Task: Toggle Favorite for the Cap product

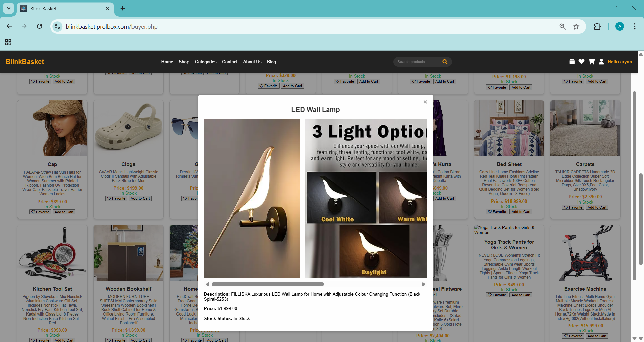Action: click(x=40, y=212)
